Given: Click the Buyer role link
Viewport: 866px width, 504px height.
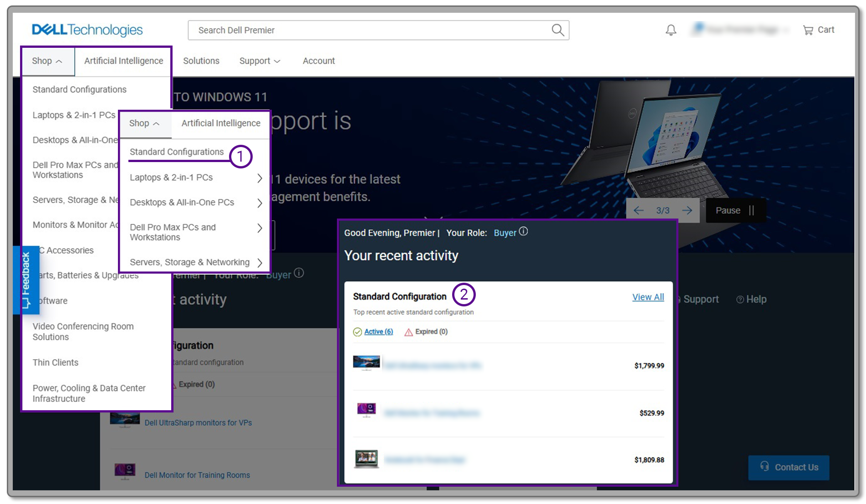Looking at the screenshot, I should (x=505, y=233).
